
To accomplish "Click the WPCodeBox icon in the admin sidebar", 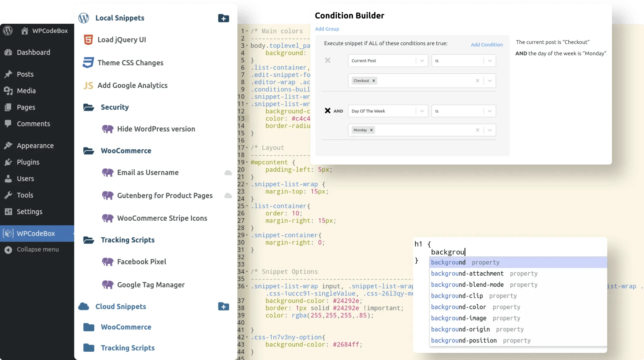I will tap(8, 233).
